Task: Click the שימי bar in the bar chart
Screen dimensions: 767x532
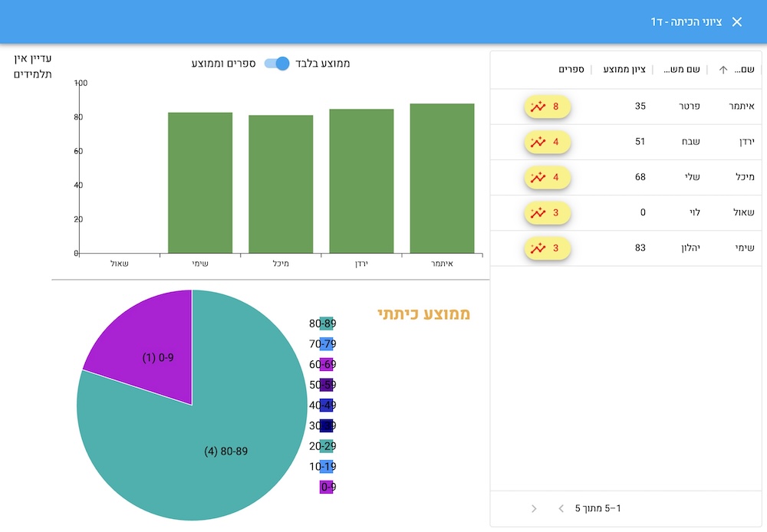Action: [200, 182]
